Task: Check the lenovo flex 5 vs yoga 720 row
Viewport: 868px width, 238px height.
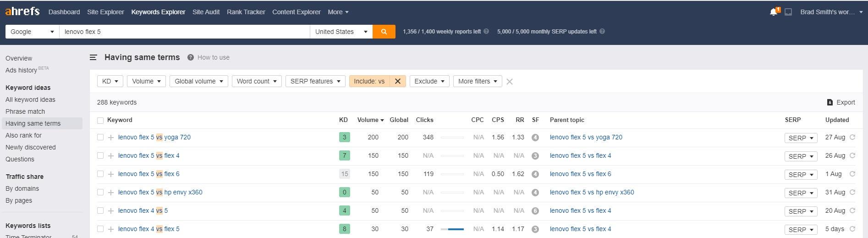Action: coord(100,137)
